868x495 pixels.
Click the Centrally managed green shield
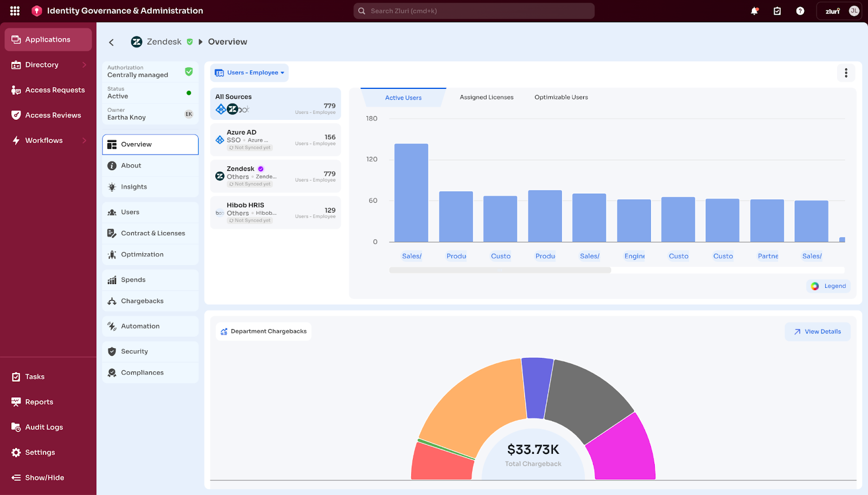[189, 72]
